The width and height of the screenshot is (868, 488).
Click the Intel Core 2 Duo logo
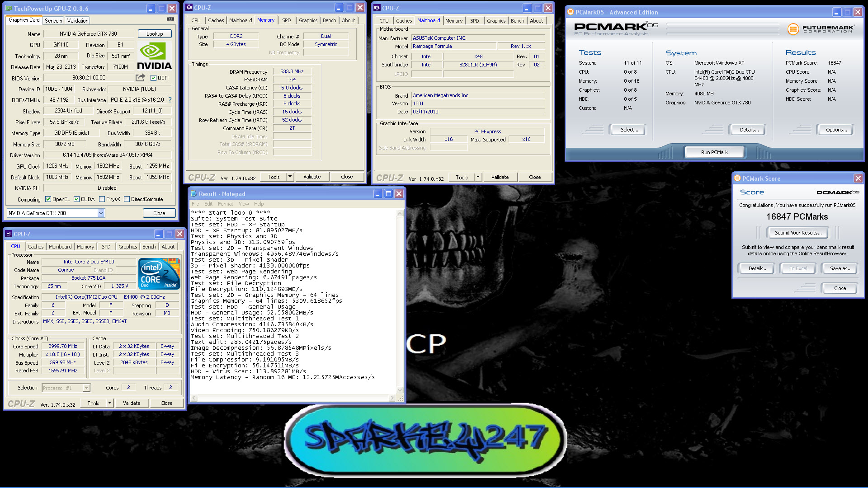tap(159, 273)
